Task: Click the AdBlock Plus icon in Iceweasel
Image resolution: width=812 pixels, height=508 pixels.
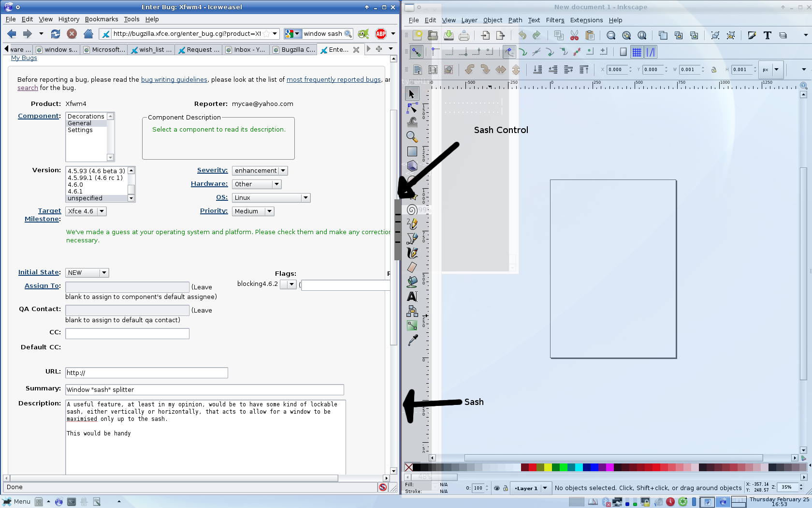Action: click(x=381, y=34)
